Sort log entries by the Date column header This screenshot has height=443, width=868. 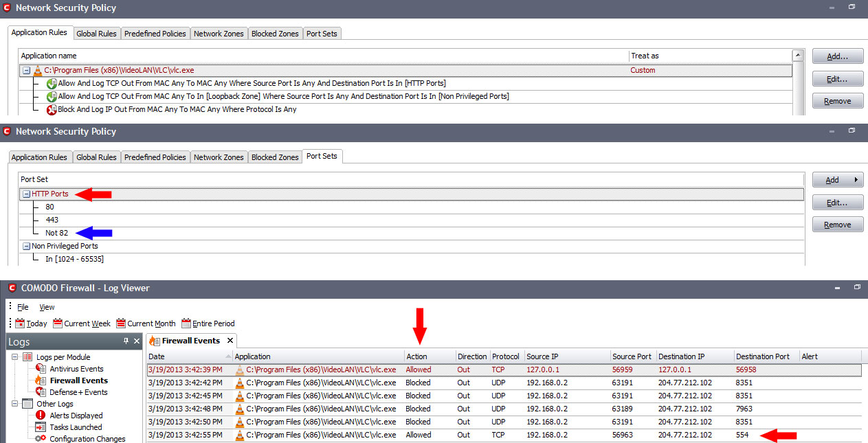tap(190, 356)
